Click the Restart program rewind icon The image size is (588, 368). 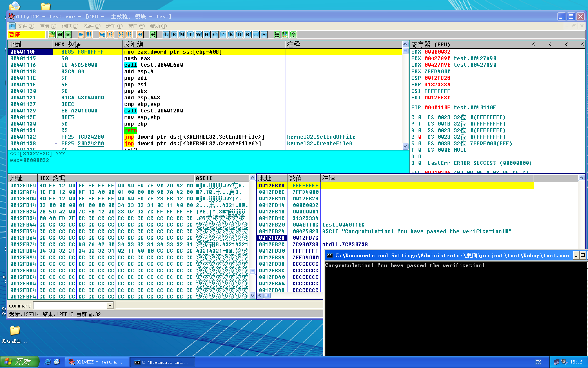60,35
